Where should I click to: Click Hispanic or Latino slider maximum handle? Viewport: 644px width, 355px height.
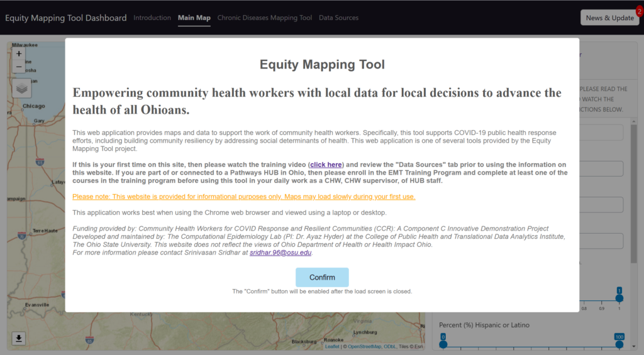coord(619,344)
